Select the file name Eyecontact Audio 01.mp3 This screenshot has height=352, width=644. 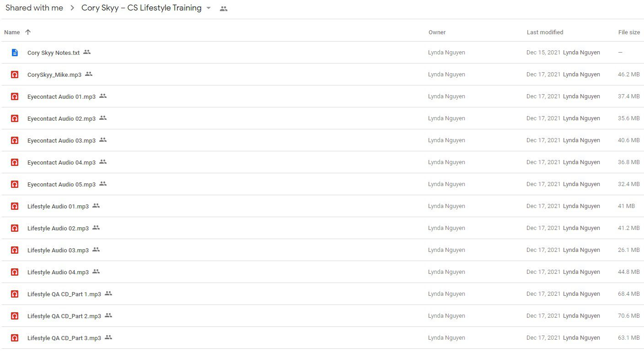coord(61,96)
